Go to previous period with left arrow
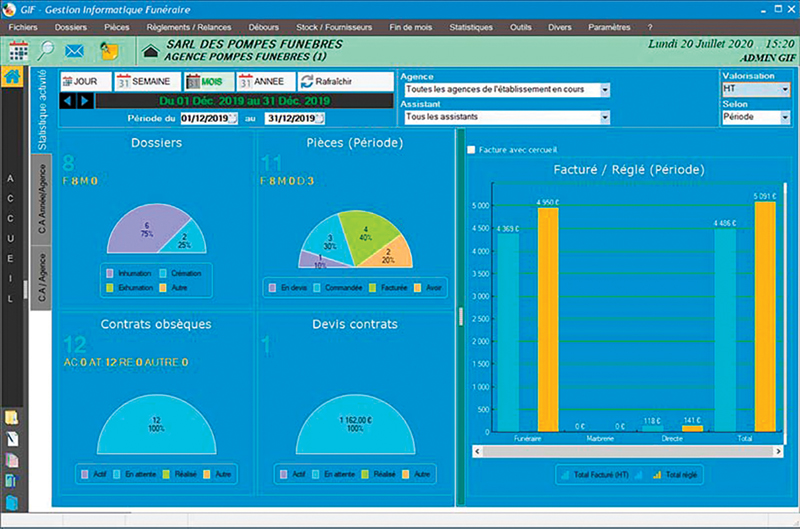Image resolution: width=800 pixels, height=529 pixels. tap(67, 101)
